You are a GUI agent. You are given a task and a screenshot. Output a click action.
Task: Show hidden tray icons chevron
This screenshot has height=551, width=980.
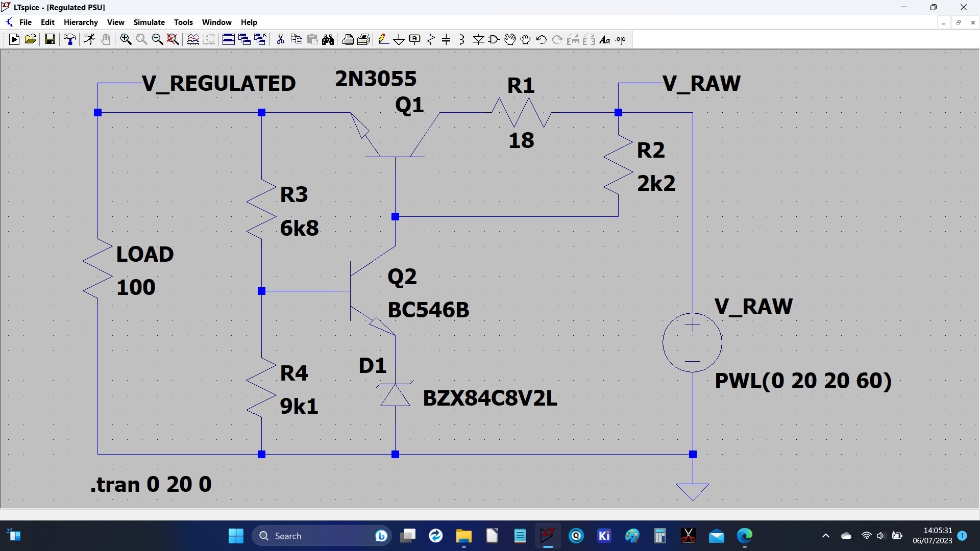(x=826, y=536)
